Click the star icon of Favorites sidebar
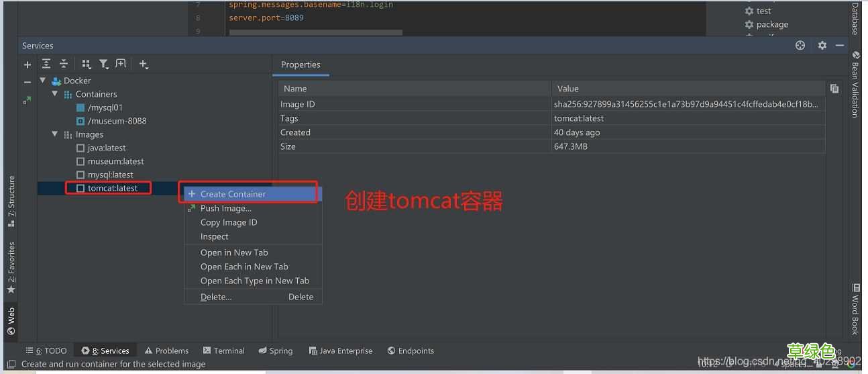 11,289
